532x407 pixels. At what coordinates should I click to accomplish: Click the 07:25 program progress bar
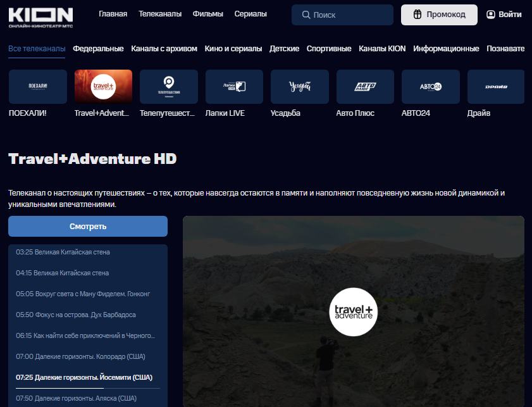(88, 388)
